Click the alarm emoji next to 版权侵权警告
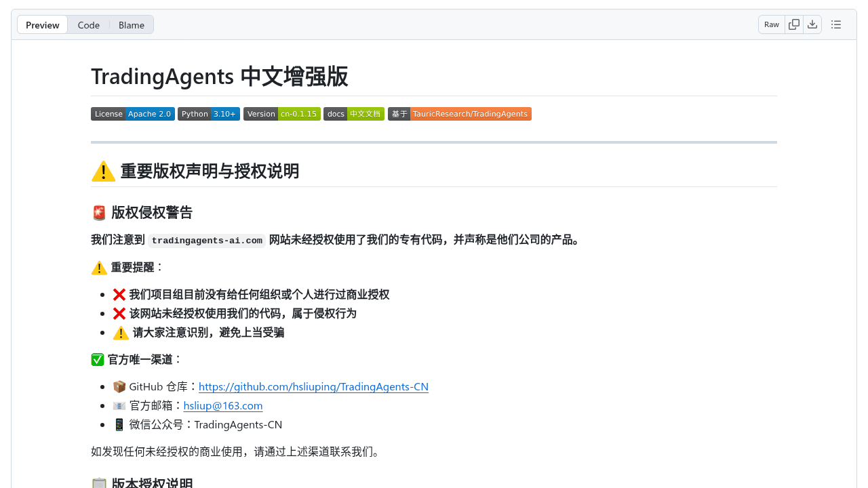 tap(98, 212)
